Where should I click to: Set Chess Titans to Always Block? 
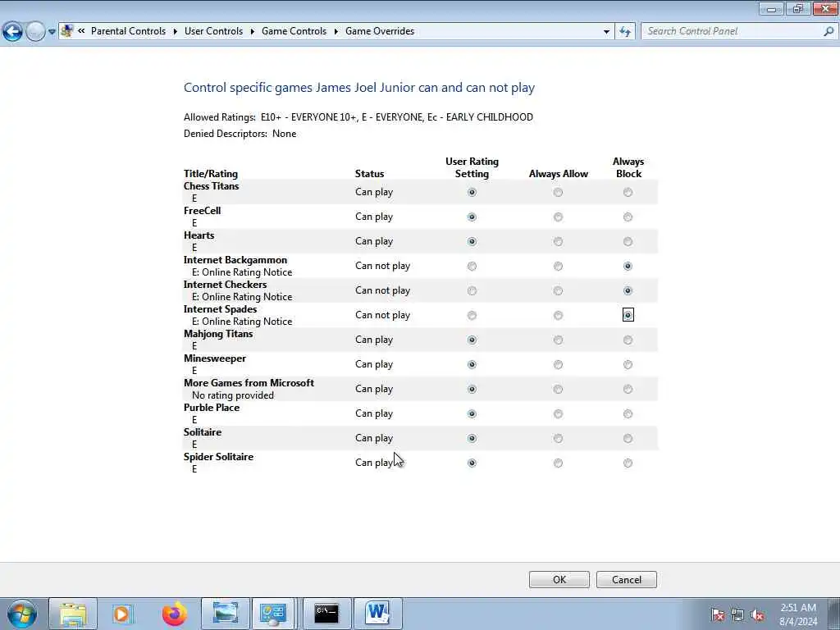point(628,192)
